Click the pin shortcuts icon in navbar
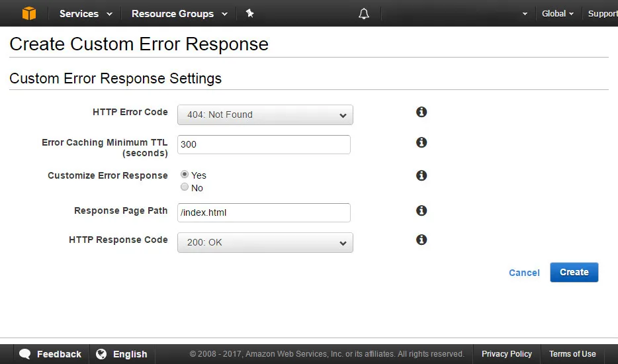The image size is (618, 364). [x=249, y=13]
